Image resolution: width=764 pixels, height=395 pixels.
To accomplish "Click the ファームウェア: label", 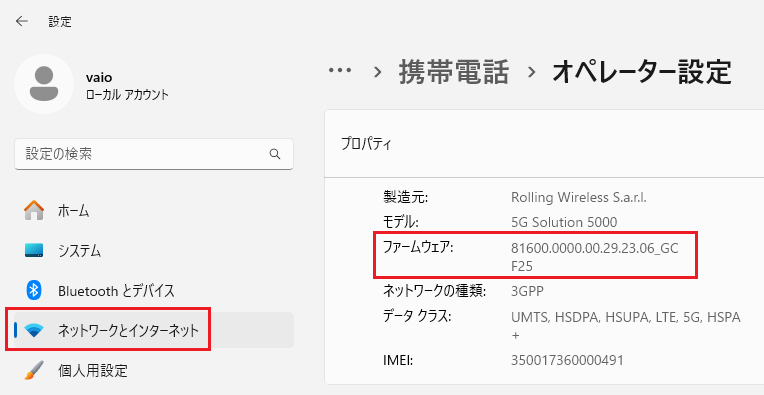I will (419, 248).
